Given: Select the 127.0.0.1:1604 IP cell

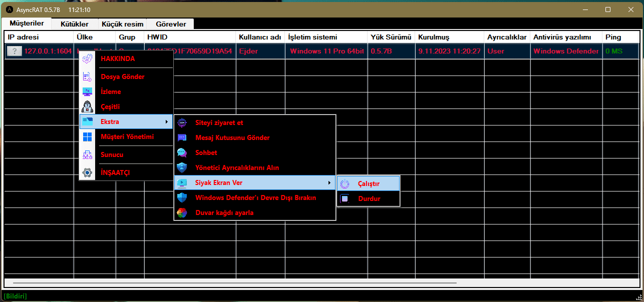Looking at the screenshot, I should [x=48, y=51].
